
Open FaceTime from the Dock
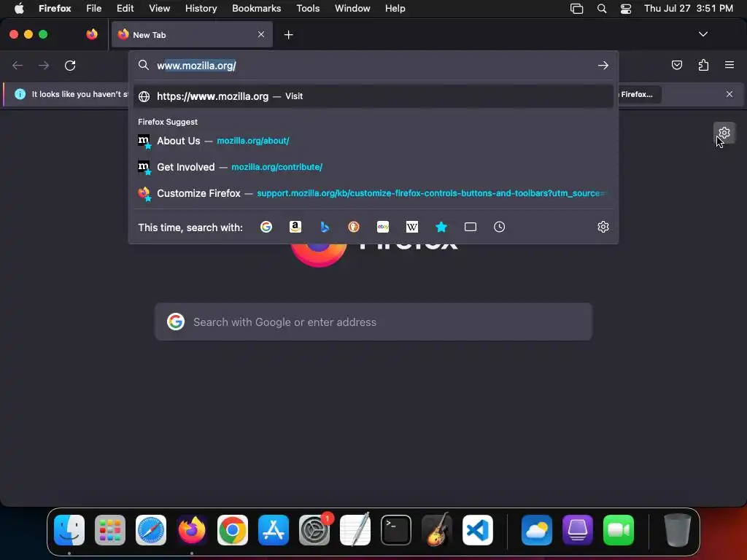tap(619, 530)
